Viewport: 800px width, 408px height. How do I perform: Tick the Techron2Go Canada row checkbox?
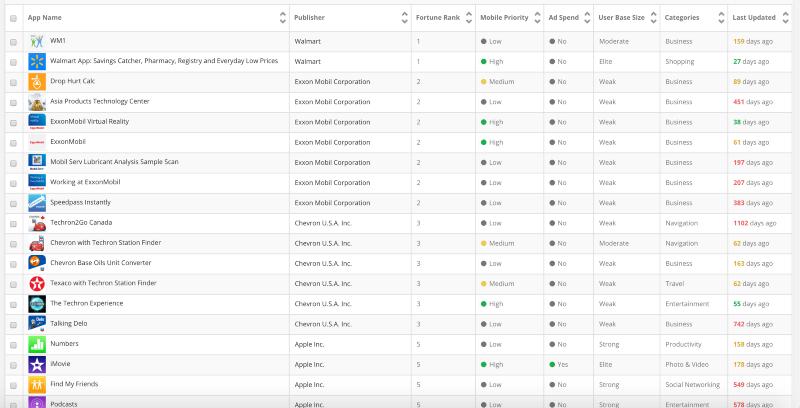point(13,224)
